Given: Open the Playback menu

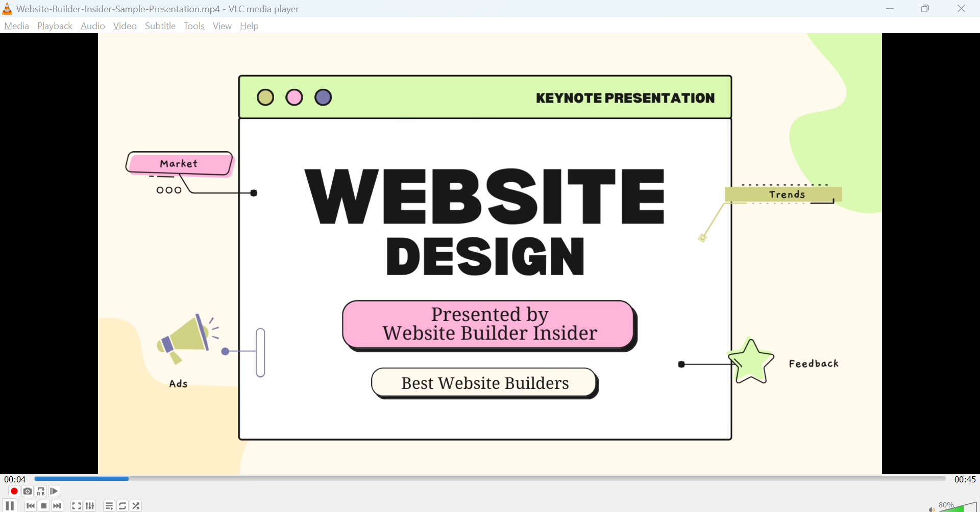Looking at the screenshot, I should click(55, 26).
